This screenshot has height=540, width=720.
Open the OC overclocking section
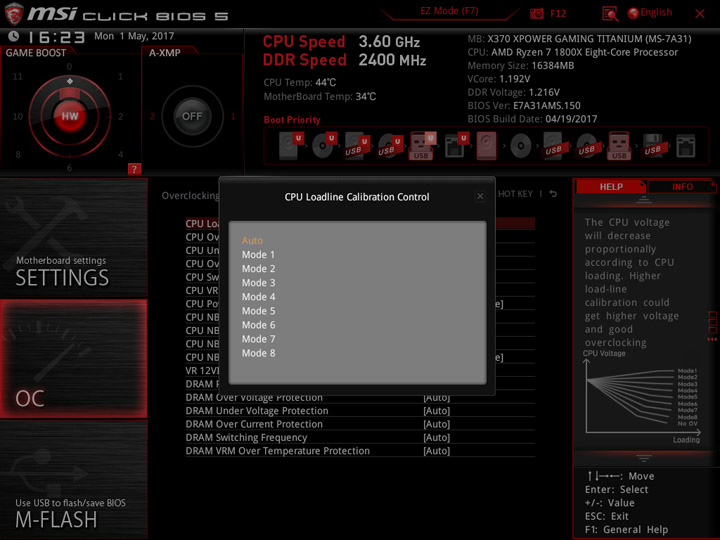[x=73, y=359]
